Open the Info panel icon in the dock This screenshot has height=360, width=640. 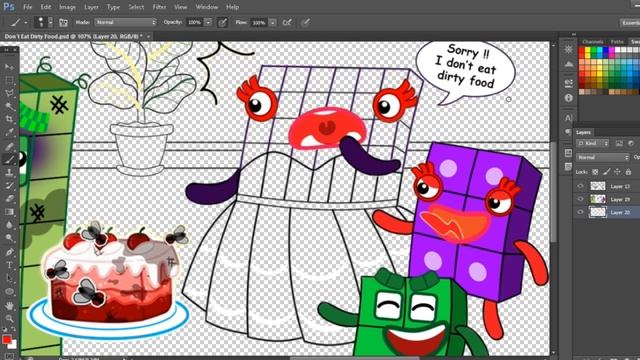[x=569, y=98]
